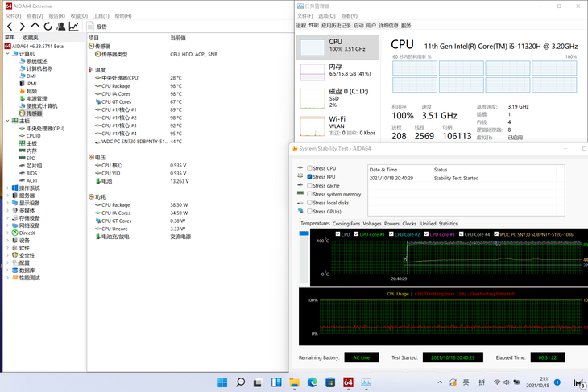Expand the 软件 tree node

tap(7, 248)
